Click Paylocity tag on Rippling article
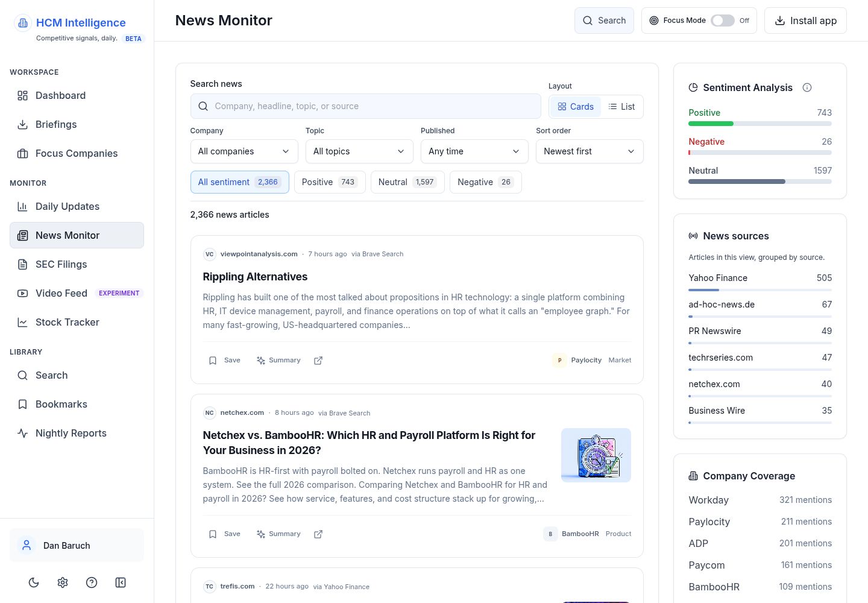 [577, 360]
